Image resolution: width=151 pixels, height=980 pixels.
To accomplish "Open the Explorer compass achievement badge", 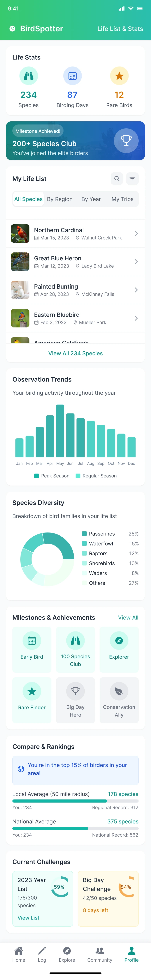I will [119, 641].
